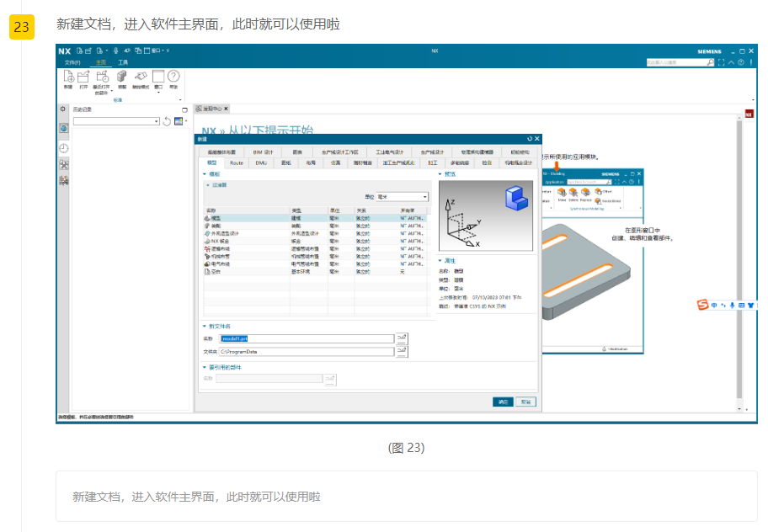Open the recently opened parts icon

click(103, 77)
